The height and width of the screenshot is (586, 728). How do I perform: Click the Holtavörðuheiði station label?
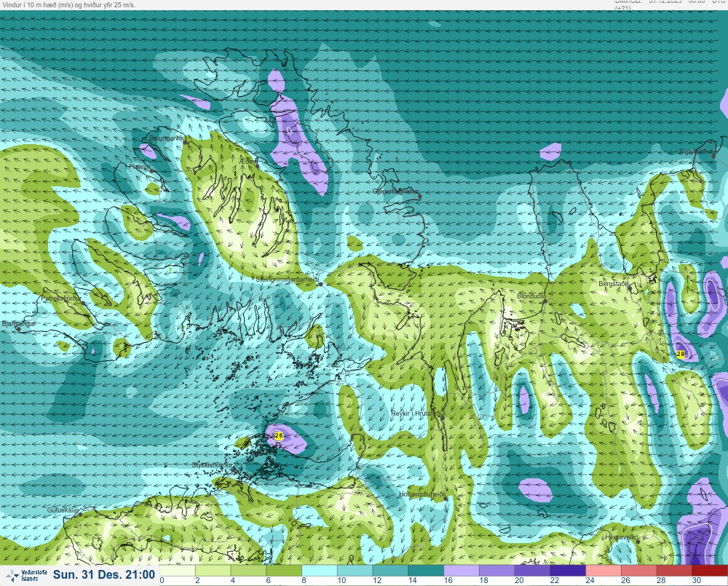pos(422,494)
